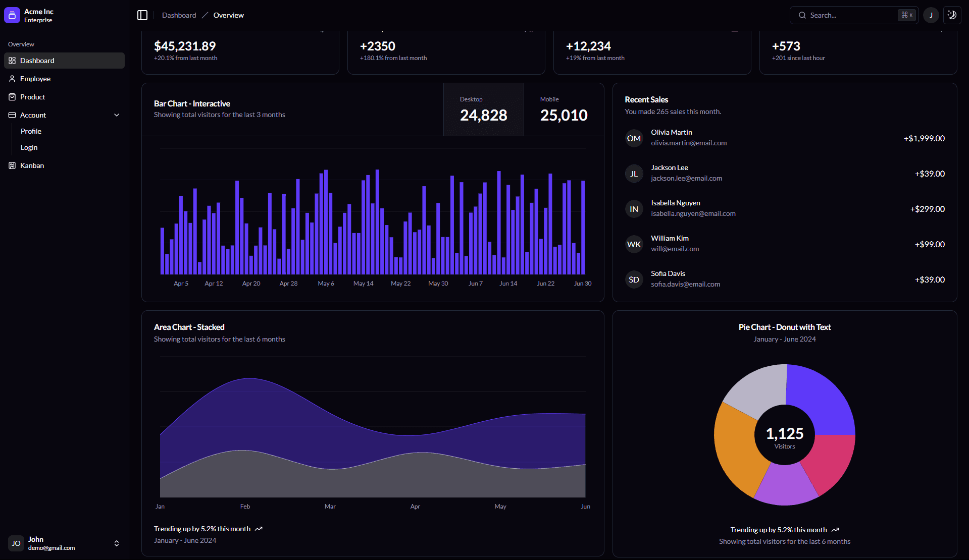Collapse the Account section chevron
Image resolution: width=969 pixels, height=560 pixels.
117,115
